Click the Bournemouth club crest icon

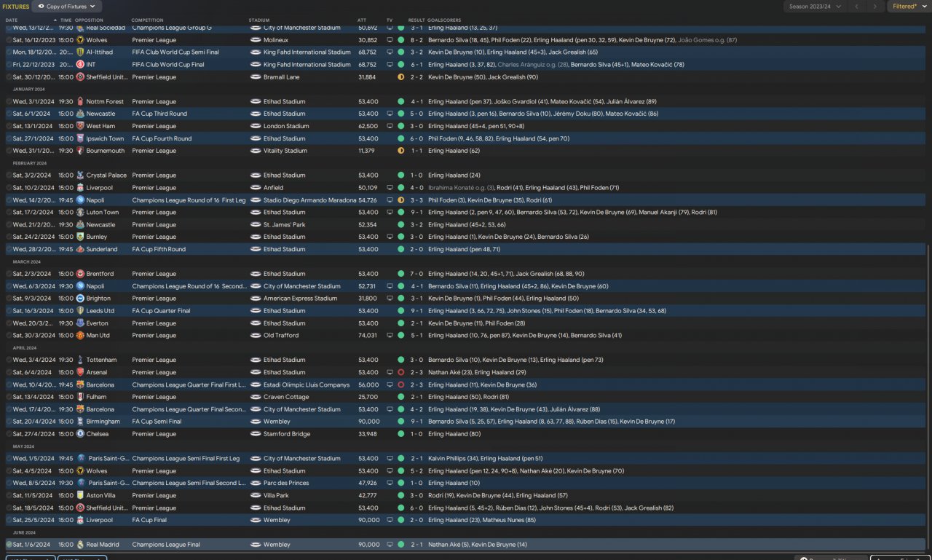pyautogui.click(x=80, y=151)
